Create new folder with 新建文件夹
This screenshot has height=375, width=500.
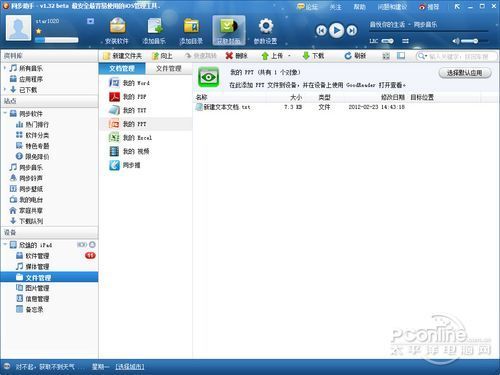[122, 56]
